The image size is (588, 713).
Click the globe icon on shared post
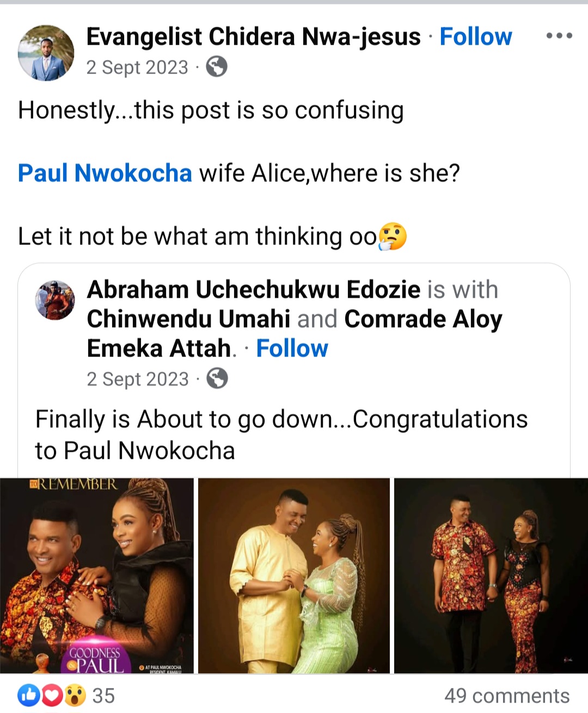217,379
